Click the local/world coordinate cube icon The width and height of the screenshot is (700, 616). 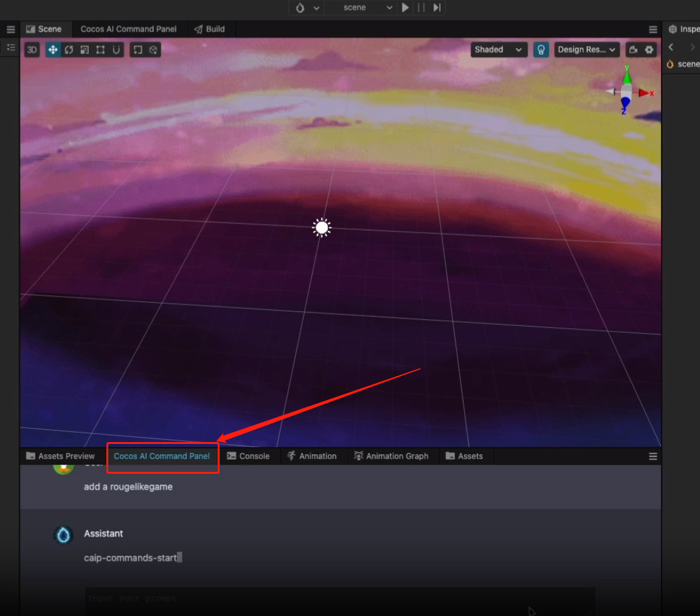click(153, 49)
